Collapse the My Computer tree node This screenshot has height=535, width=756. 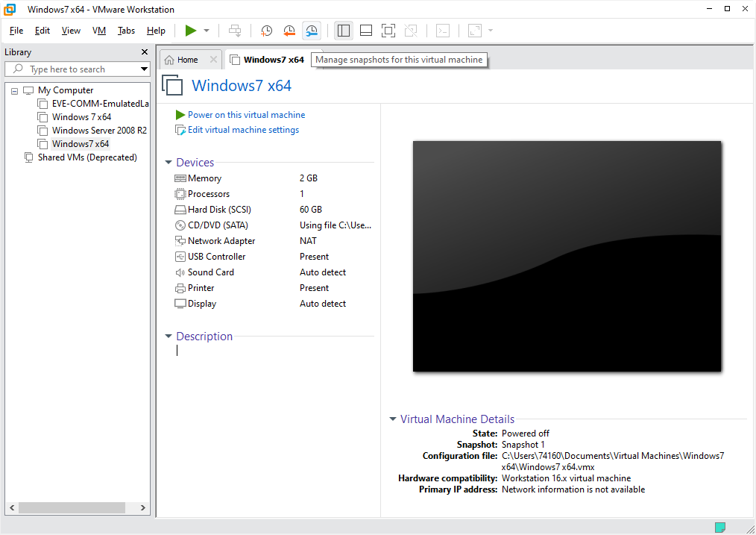point(14,91)
